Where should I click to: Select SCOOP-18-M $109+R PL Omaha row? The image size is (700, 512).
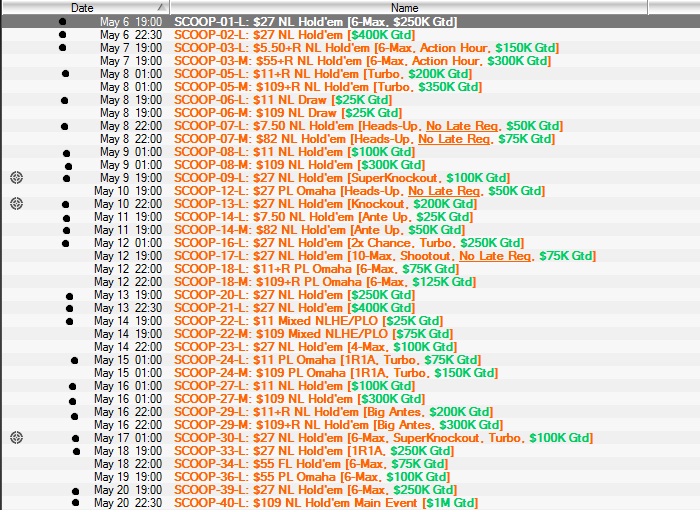click(x=350, y=282)
